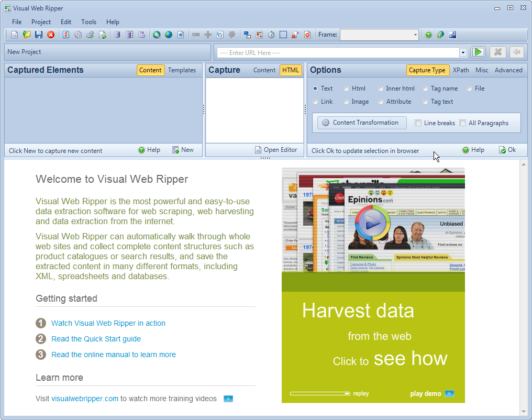Image resolution: width=532 pixels, height=420 pixels.
Task: Click the dashed blue selection rectangle icon
Action: [x=283, y=35]
